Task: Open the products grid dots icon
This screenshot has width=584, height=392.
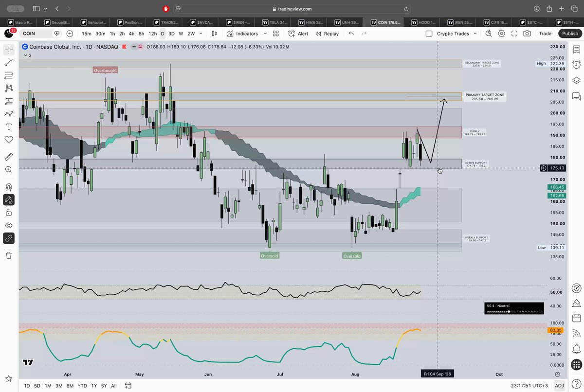Action: (x=576, y=364)
